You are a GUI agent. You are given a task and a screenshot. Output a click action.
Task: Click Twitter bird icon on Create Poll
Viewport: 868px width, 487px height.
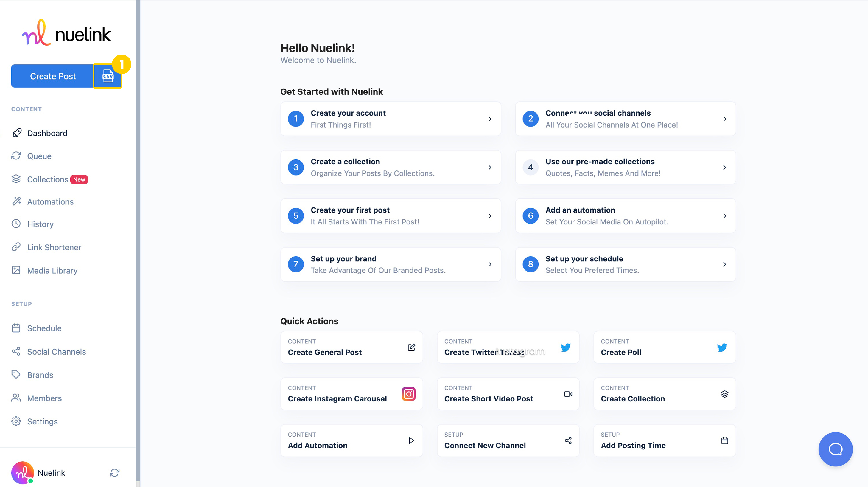click(x=722, y=348)
